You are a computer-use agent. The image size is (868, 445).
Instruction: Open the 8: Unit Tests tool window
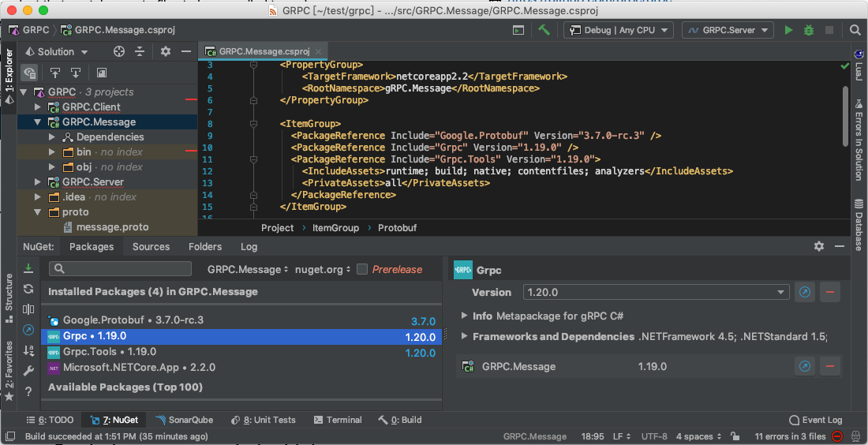coord(263,420)
